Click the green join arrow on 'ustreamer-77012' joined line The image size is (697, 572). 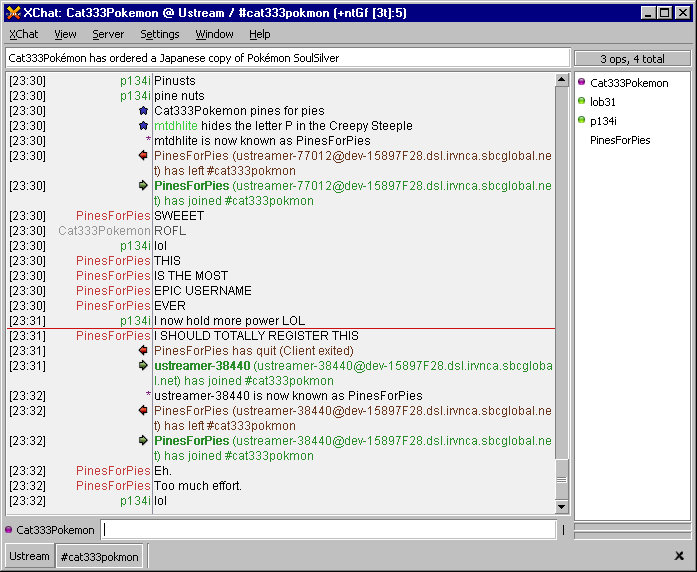click(x=143, y=185)
